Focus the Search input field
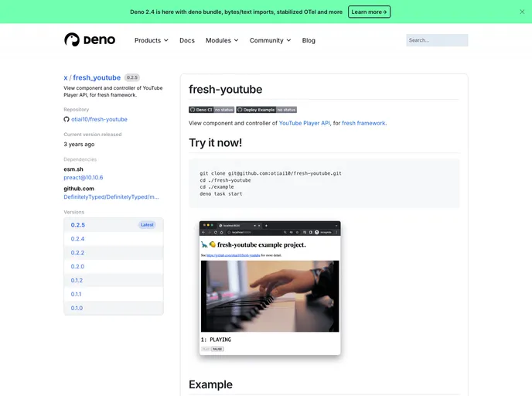 click(x=437, y=40)
